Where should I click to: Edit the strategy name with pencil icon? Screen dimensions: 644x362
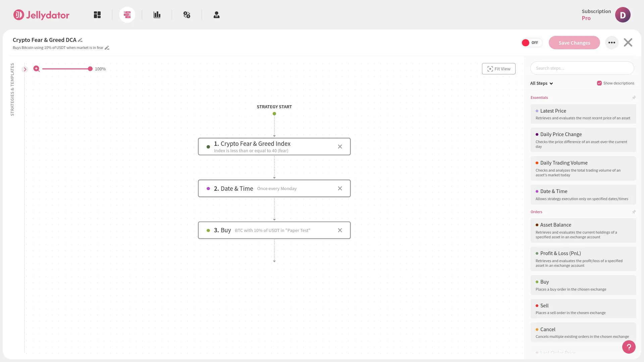(x=80, y=40)
